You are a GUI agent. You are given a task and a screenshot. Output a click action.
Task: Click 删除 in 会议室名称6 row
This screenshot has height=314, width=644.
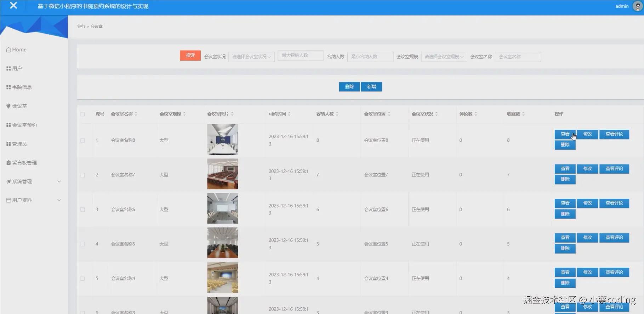click(x=565, y=214)
